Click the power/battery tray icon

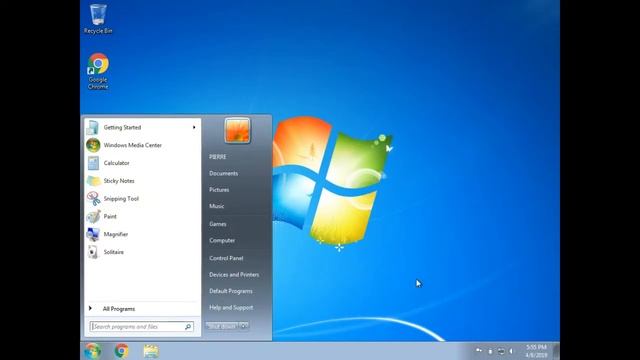point(490,351)
